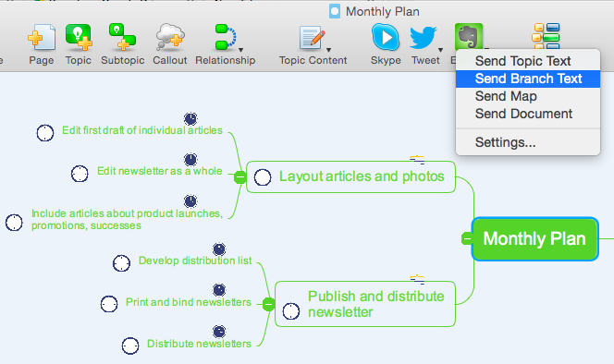Add a new Topic from the toolbar
Image resolution: width=614 pixels, height=364 pixels.
tap(79, 37)
